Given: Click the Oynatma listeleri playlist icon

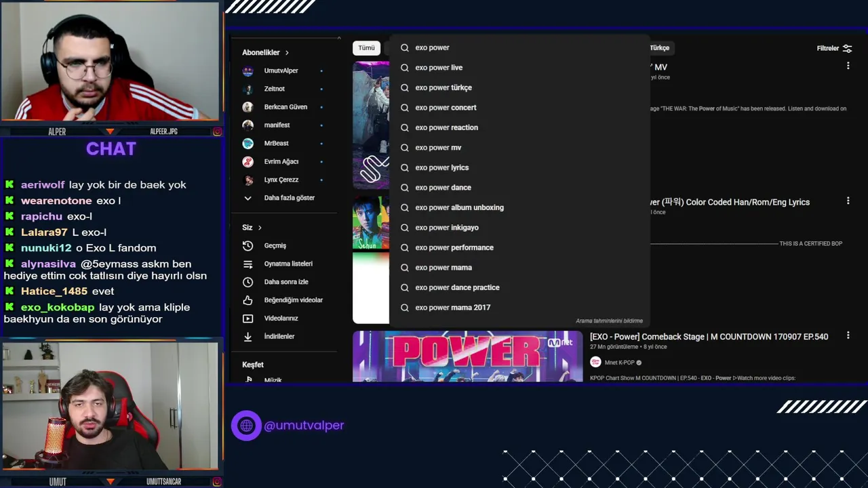Looking at the screenshot, I should click(248, 264).
